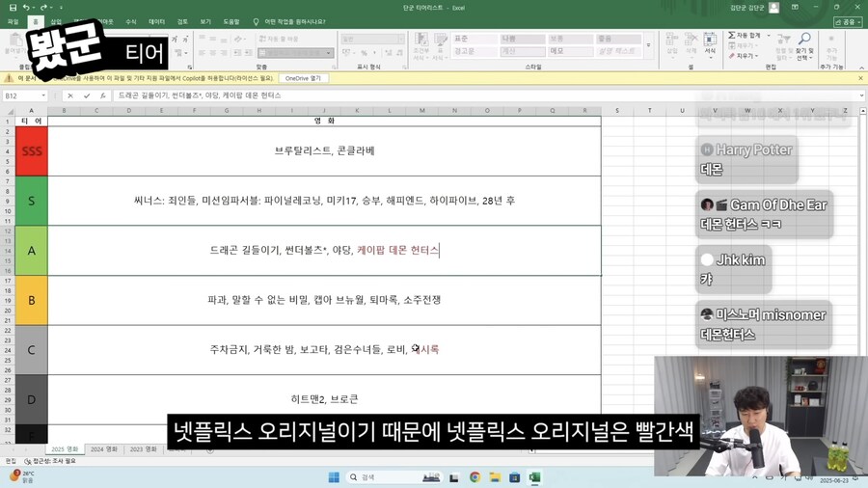Image resolution: width=868 pixels, height=488 pixels.
Task: Click the Delete cells (삭제) icon
Action: point(691,45)
